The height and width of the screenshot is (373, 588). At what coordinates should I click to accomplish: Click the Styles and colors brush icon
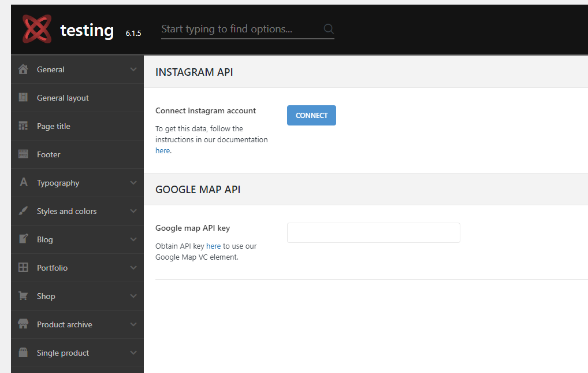pyautogui.click(x=23, y=210)
